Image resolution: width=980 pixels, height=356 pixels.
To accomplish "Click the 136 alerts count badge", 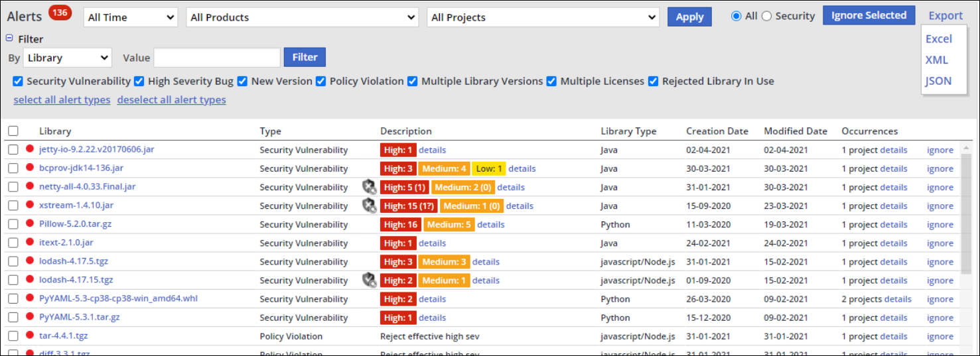I will (x=60, y=13).
